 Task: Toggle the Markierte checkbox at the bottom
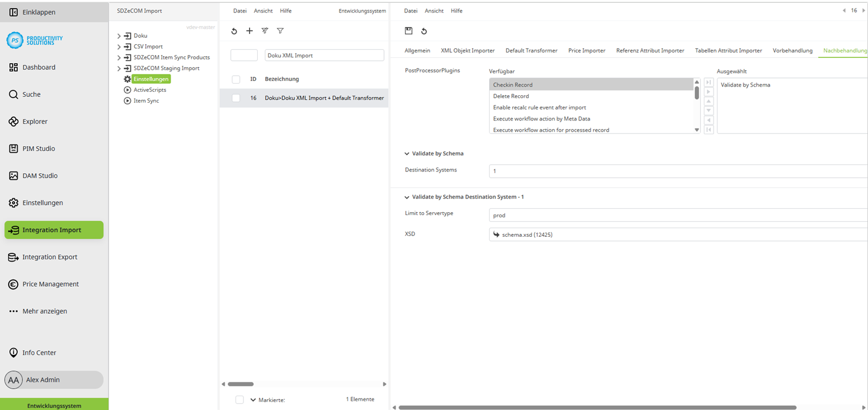click(x=239, y=399)
